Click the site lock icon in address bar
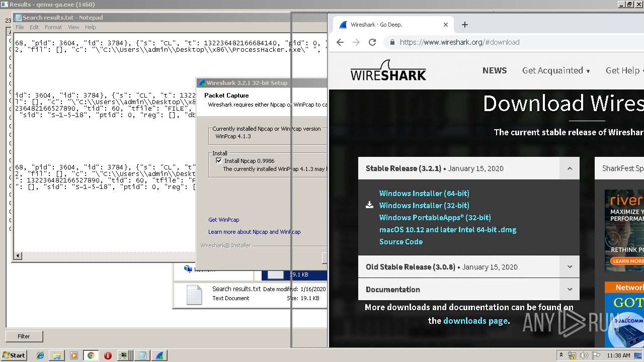The width and height of the screenshot is (644, 362). click(392, 42)
